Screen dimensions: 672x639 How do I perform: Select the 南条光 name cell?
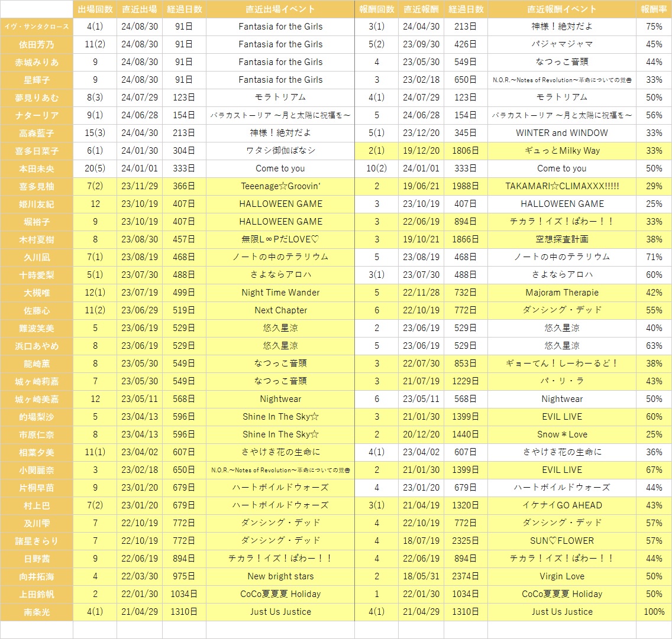(37, 612)
